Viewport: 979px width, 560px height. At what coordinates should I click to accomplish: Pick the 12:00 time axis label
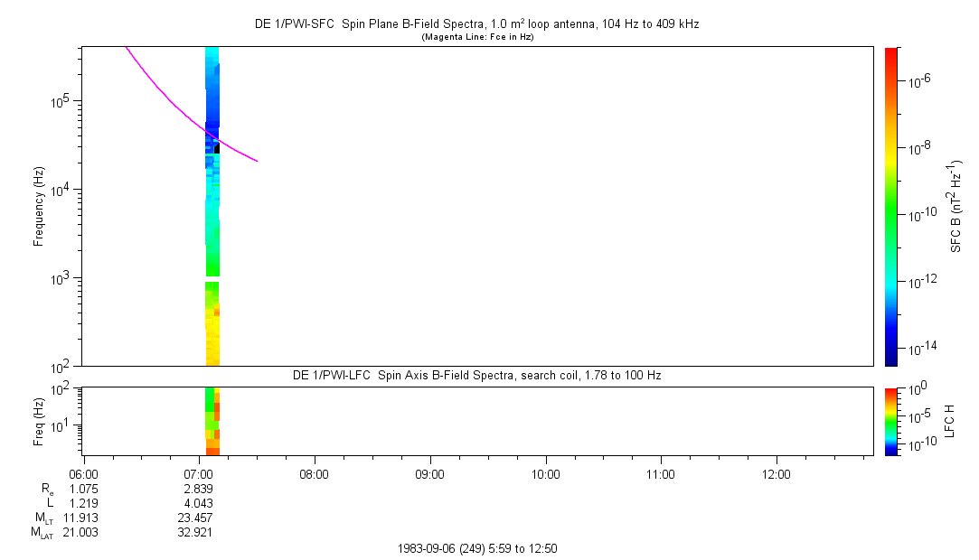click(x=777, y=474)
